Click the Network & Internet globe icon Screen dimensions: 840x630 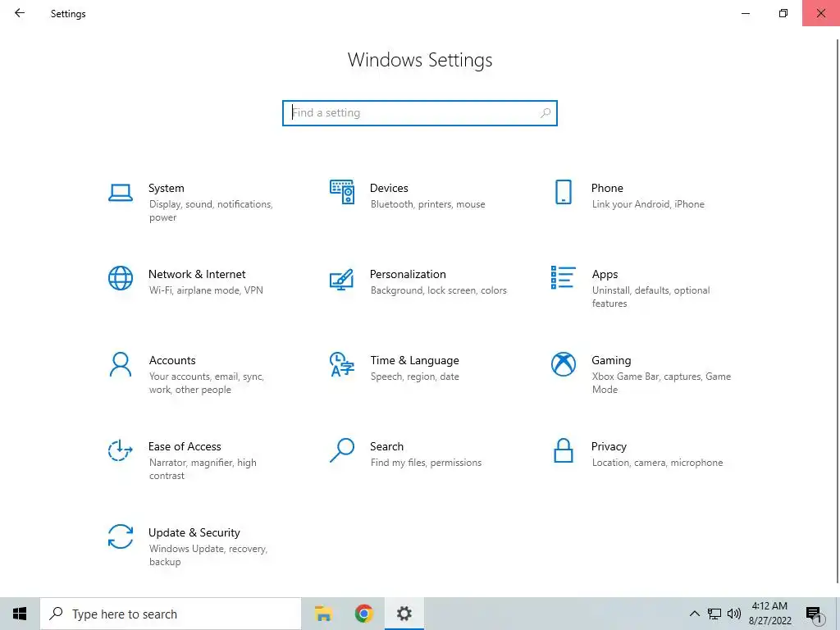coord(121,278)
